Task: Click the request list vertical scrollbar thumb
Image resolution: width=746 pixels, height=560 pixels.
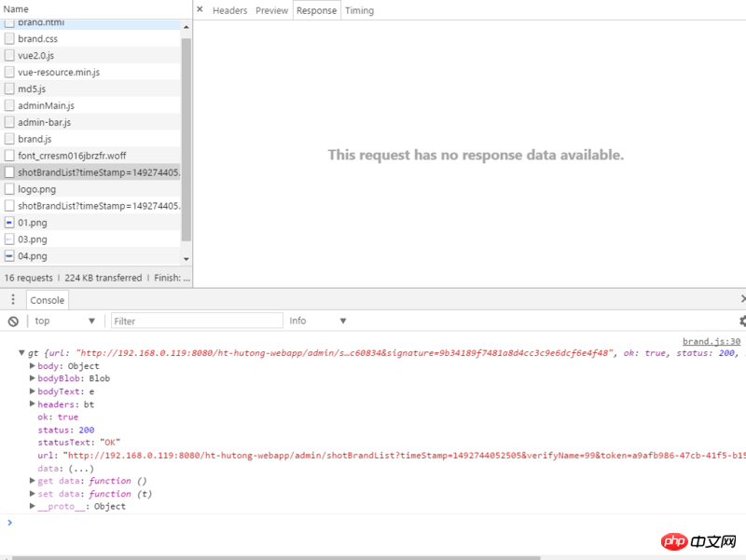Action: click(186, 140)
